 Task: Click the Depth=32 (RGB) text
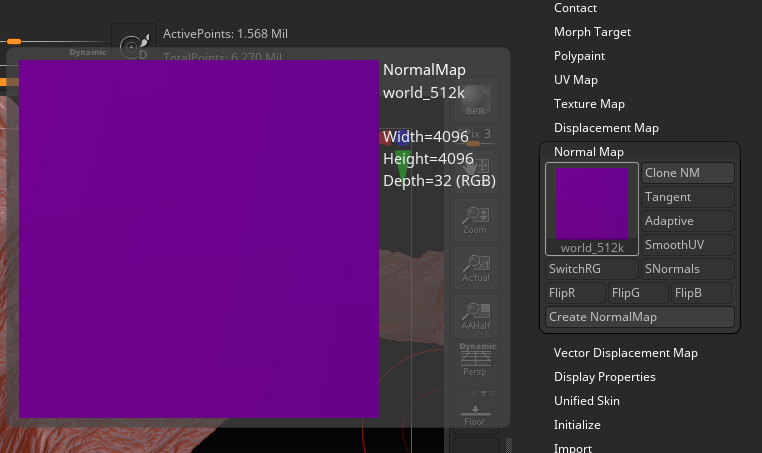pyautogui.click(x=439, y=181)
